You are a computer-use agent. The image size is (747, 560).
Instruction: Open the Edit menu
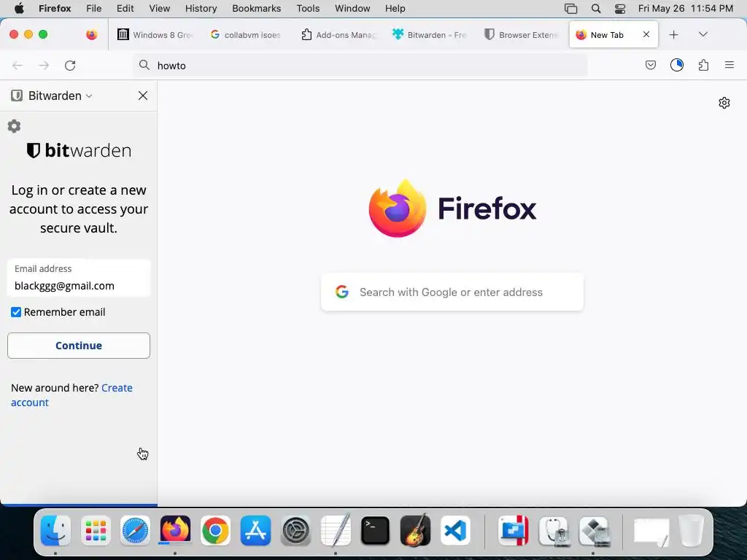[x=125, y=9]
